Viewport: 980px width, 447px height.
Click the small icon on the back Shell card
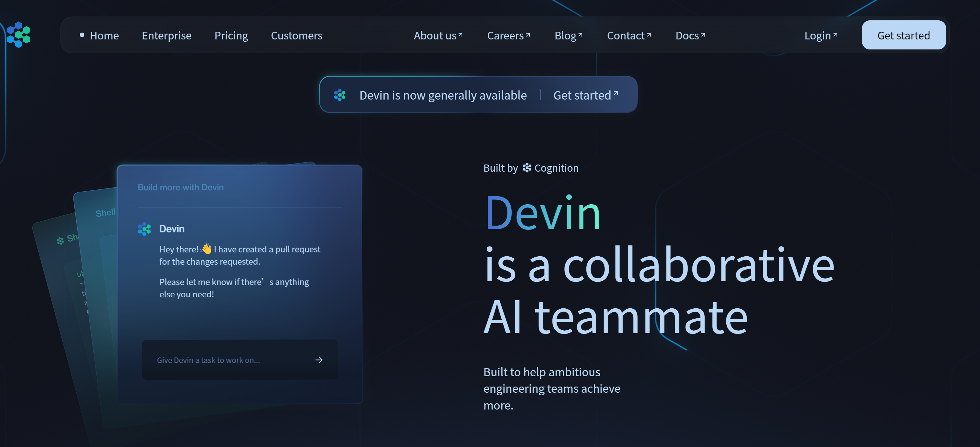[x=60, y=240]
